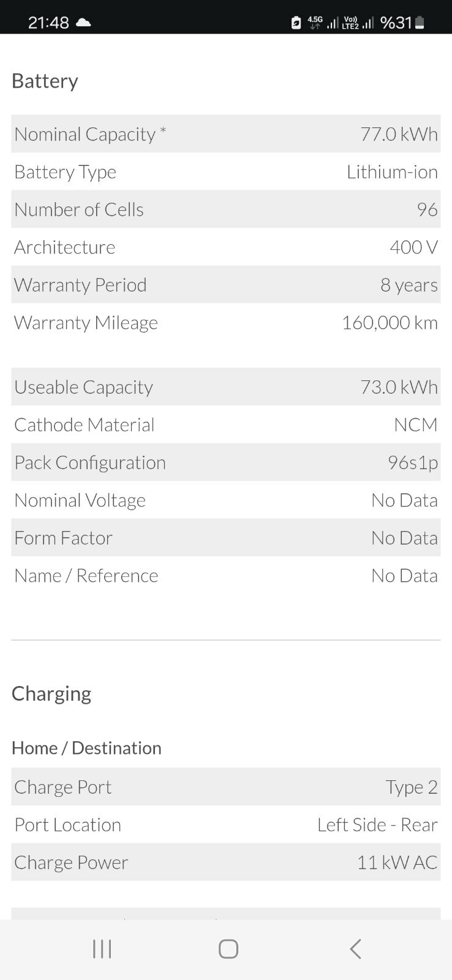Tap the data saver status icon
This screenshot has width=452, height=980.
[296, 23]
